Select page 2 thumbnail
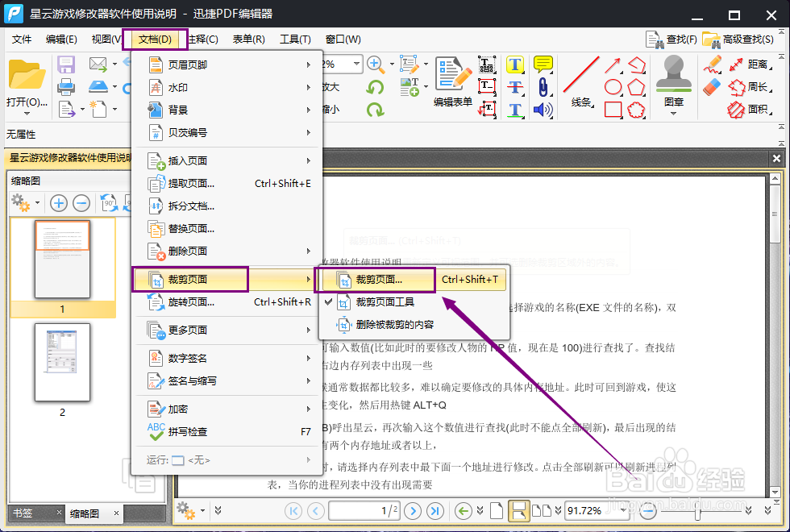Image resolution: width=790 pixels, height=532 pixels. pyautogui.click(x=63, y=363)
